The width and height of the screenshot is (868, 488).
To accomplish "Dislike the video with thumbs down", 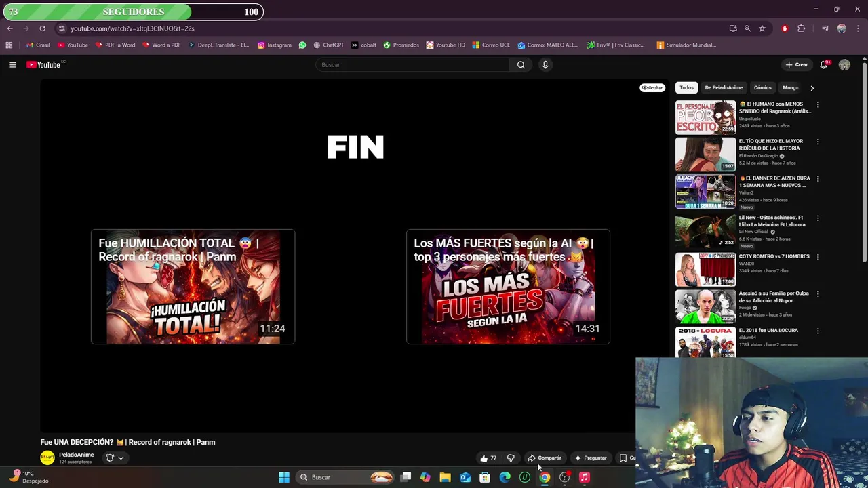I will (x=511, y=458).
